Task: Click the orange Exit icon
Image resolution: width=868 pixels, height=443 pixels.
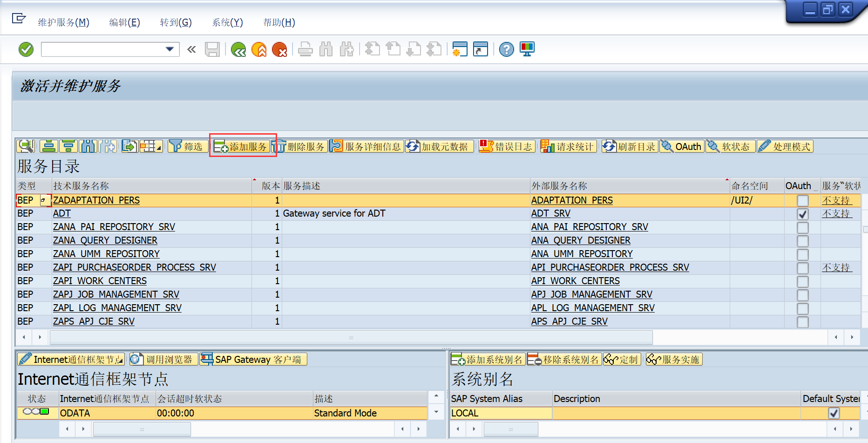Action: tap(259, 49)
